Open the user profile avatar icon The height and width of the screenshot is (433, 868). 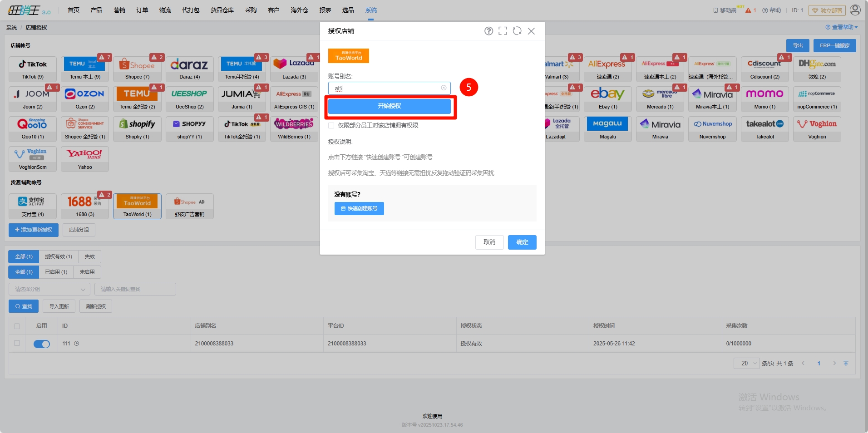855,10
